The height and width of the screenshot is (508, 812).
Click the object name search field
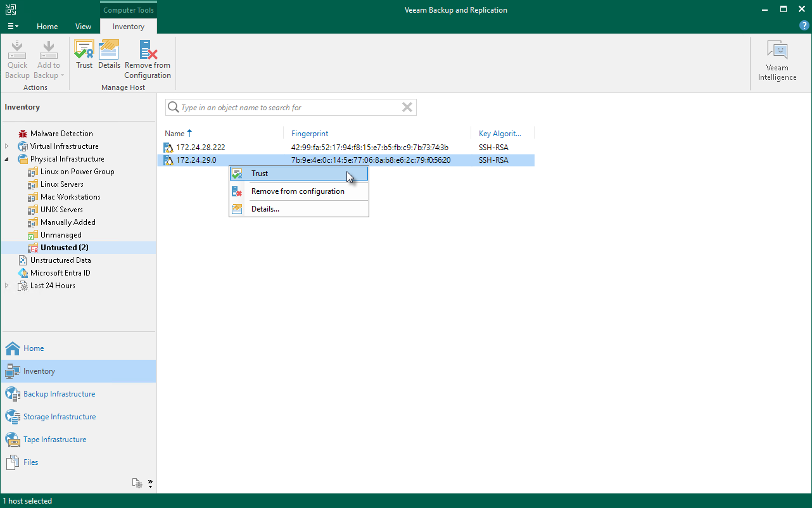point(291,108)
